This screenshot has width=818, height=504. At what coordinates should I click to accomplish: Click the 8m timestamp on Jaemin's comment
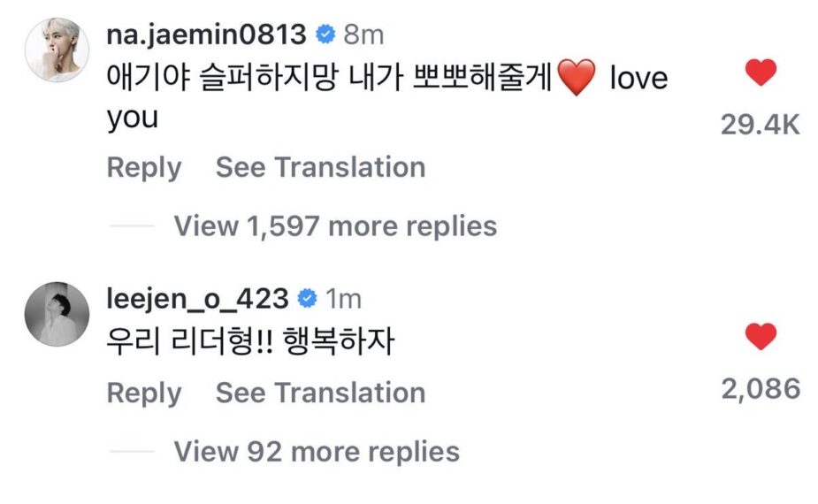point(362,34)
